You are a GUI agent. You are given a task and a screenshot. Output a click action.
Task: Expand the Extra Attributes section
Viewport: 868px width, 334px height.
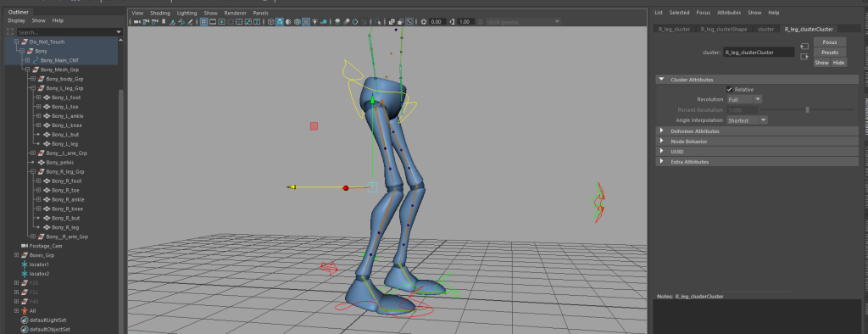click(661, 162)
